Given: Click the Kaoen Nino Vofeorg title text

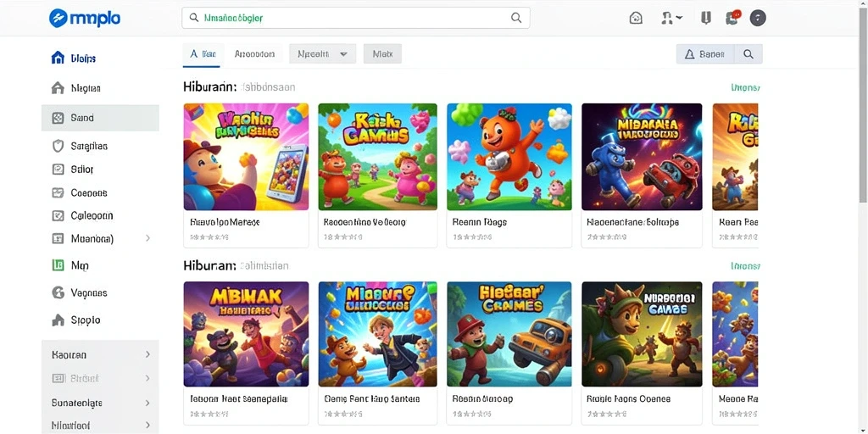Looking at the screenshot, I should (x=364, y=222).
